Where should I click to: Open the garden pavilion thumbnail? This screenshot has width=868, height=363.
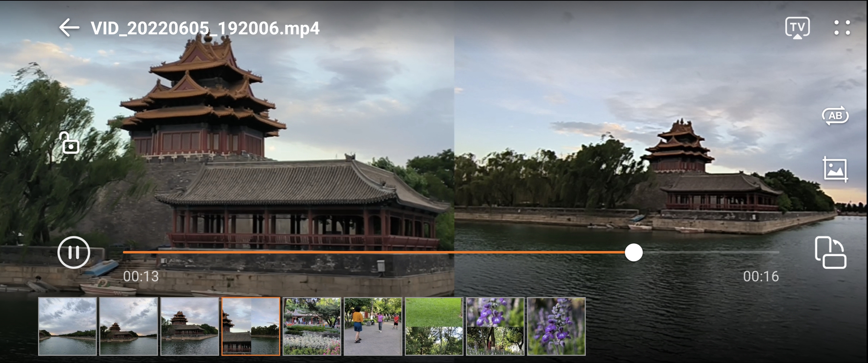(312, 326)
